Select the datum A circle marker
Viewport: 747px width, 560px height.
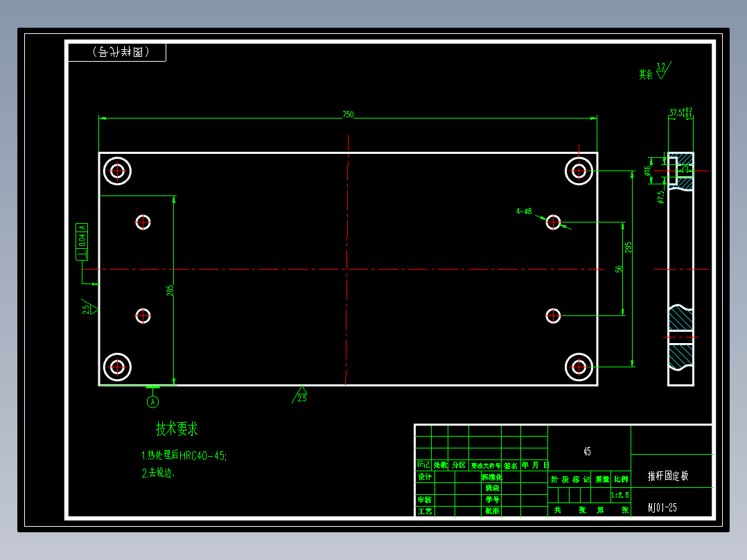coord(153,402)
